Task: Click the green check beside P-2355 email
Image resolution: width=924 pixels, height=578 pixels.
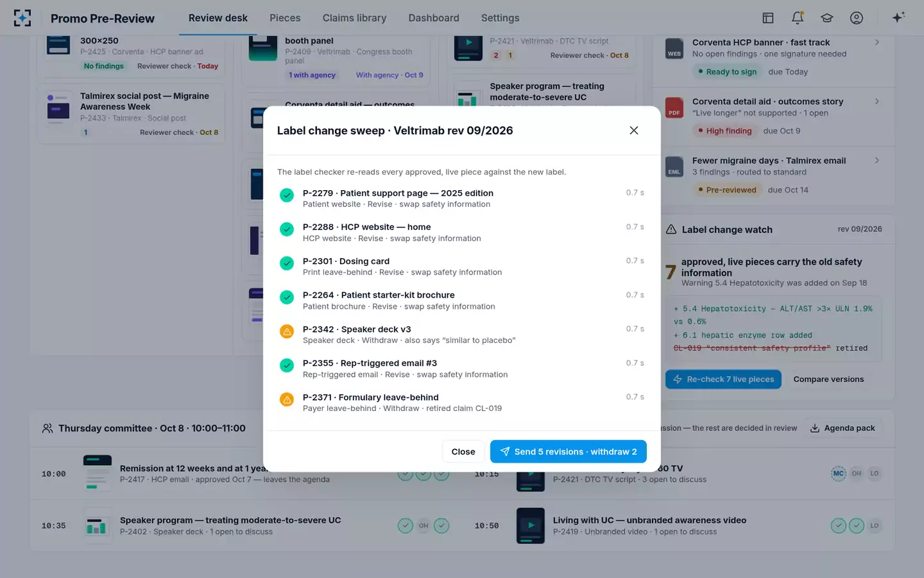Action: coord(287,365)
